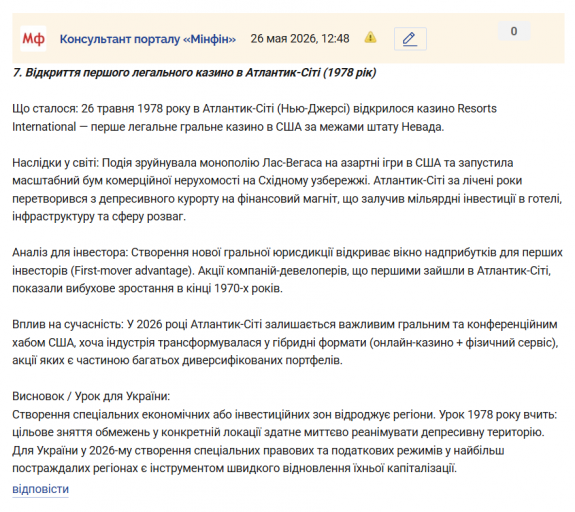Click paragraph starting with Наслідки у світі
The image size is (575, 512).
pyautogui.click(x=287, y=190)
